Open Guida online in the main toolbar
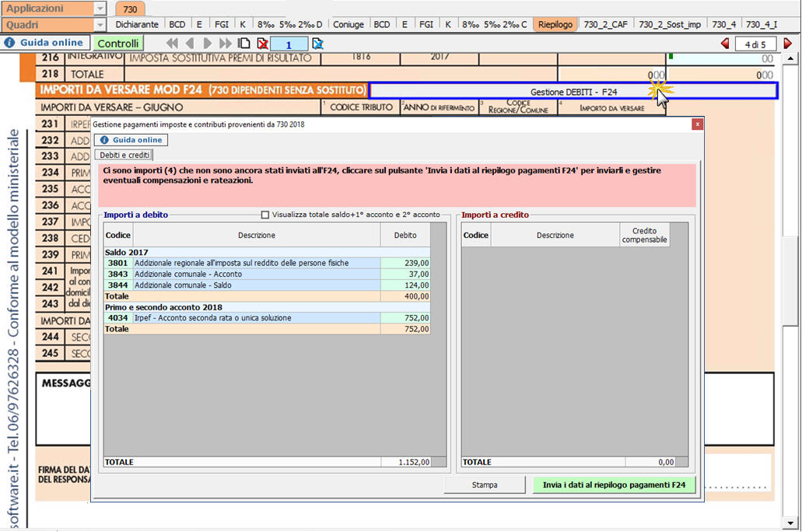The width and height of the screenshot is (802, 532). (46, 43)
